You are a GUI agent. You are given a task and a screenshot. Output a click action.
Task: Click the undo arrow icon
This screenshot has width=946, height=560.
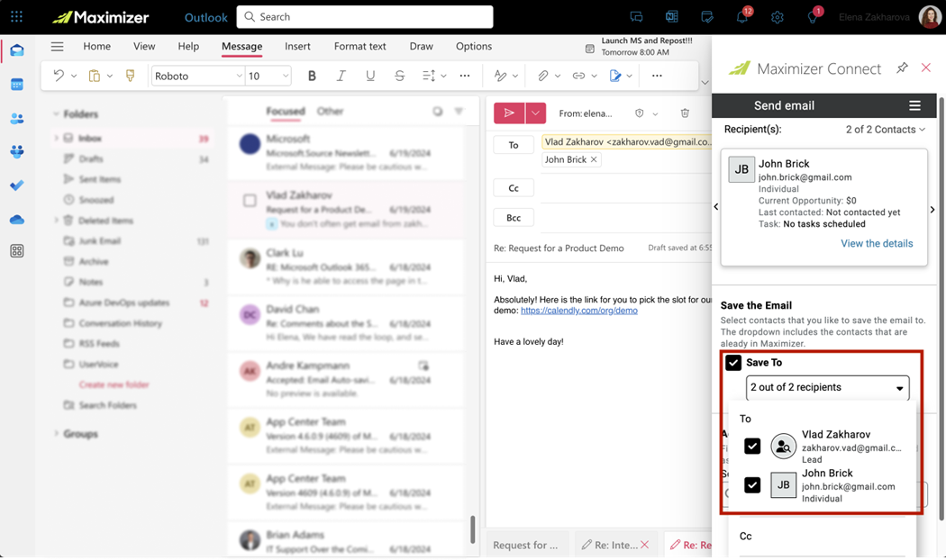point(59,76)
